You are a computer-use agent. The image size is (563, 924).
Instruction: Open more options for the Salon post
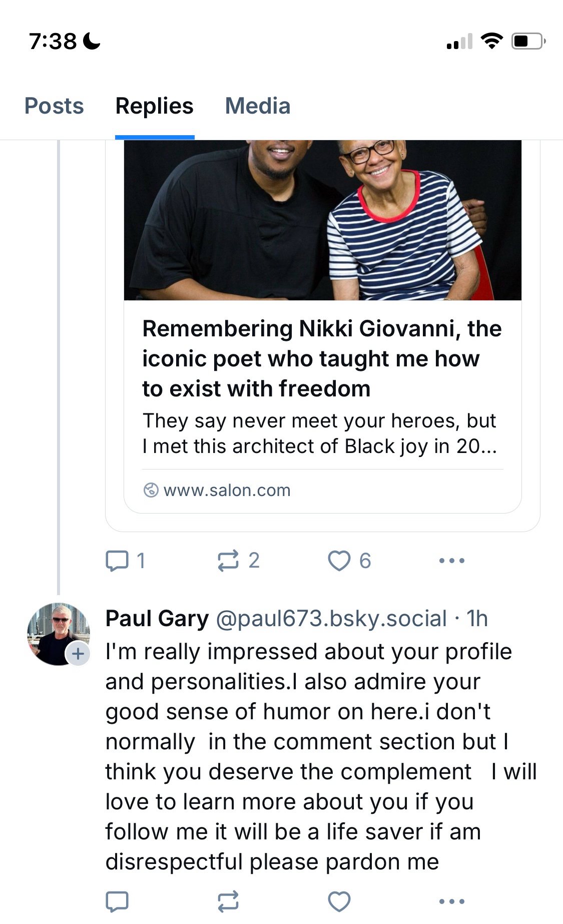pyautogui.click(x=451, y=561)
